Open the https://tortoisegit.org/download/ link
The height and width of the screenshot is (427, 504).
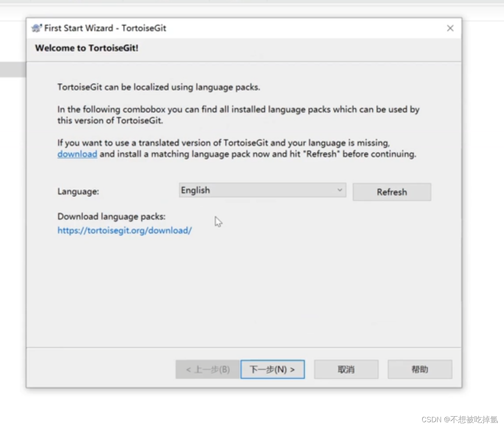click(125, 230)
